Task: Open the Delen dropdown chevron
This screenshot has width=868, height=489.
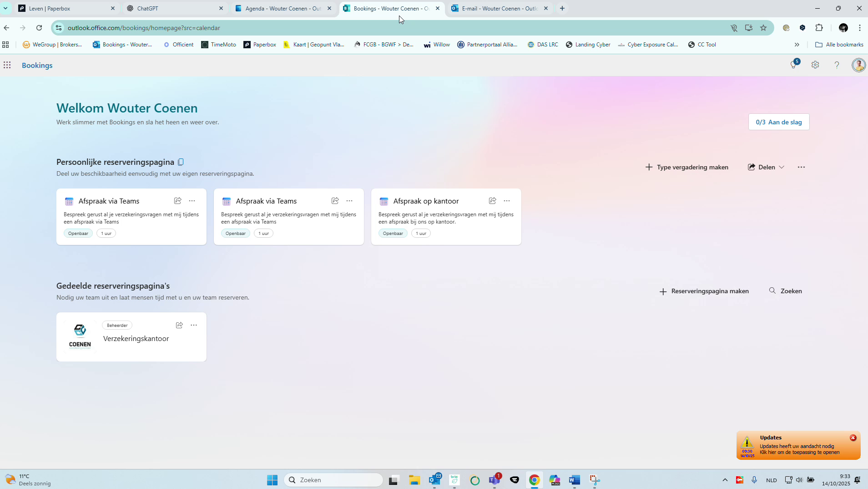Action: (781, 167)
